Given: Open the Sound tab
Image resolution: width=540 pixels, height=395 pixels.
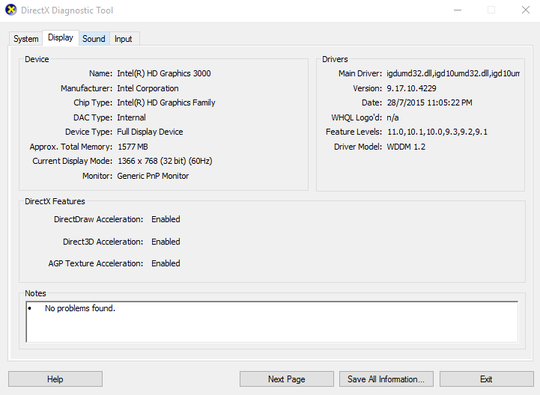Looking at the screenshot, I should 94,39.
